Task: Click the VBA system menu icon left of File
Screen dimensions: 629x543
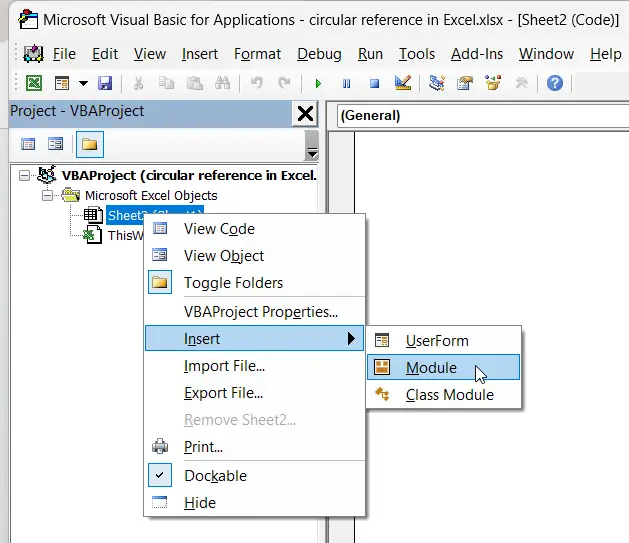Action: [33, 54]
